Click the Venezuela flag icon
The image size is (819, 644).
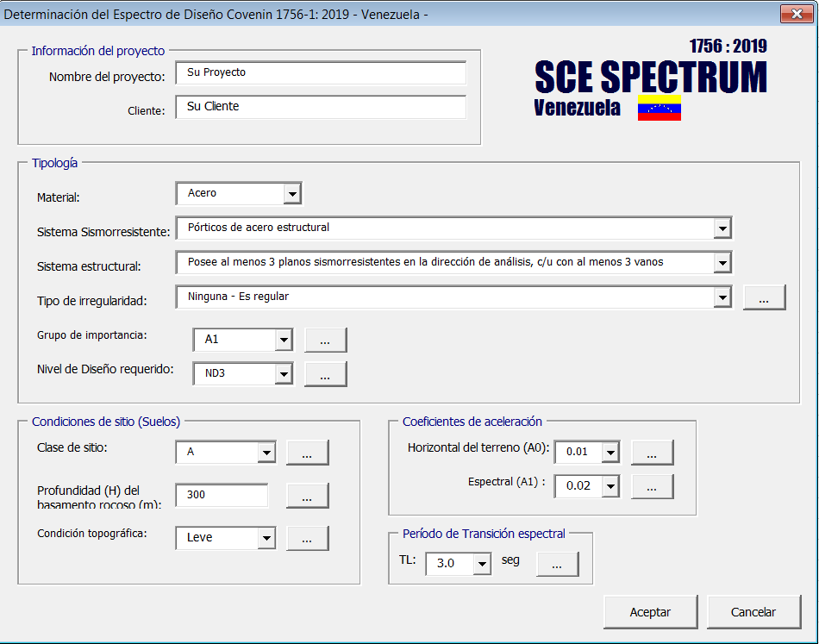click(660, 108)
